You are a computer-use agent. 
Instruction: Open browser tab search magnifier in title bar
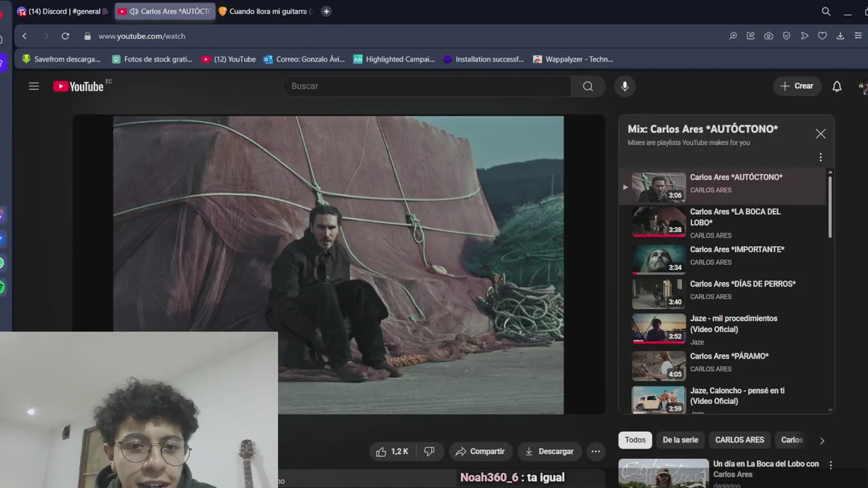pyautogui.click(x=826, y=12)
